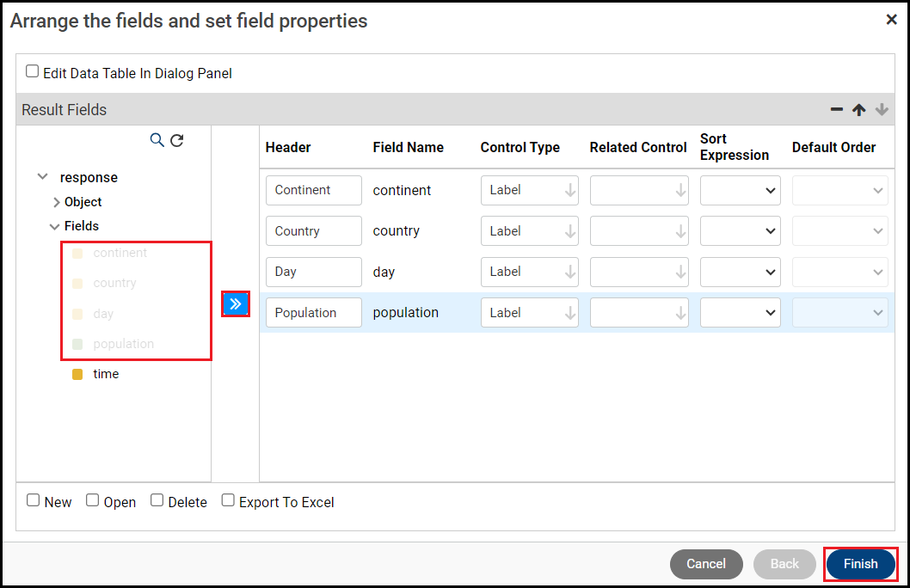Expand the Object tree node
This screenshot has height=588, width=910.
(57, 202)
